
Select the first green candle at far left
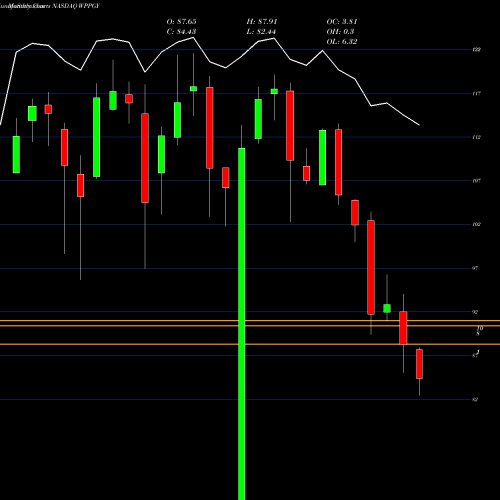(16, 154)
